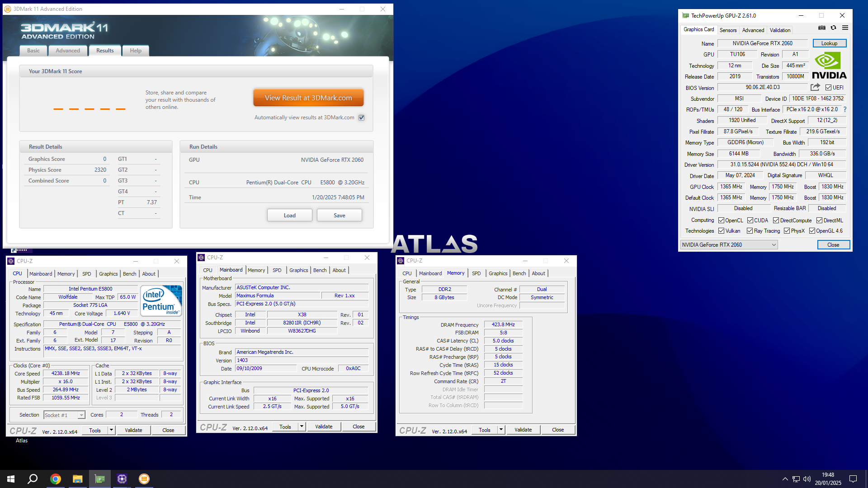This screenshot has width=868, height=488.
Task: Click title icon of CPU-Z CPU window
Action: click(x=11, y=261)
